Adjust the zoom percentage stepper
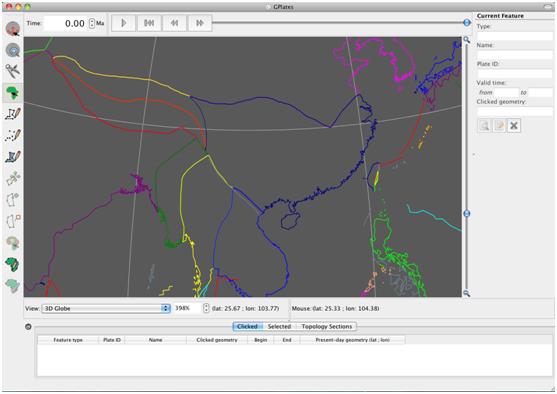This screenshot has height=394, width=557. coord(206,308)
